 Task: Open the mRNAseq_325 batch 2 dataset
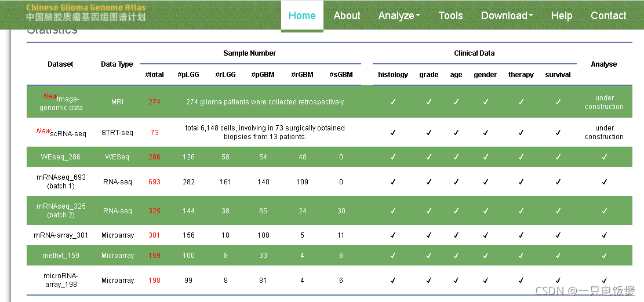click(x=61, y=210)
